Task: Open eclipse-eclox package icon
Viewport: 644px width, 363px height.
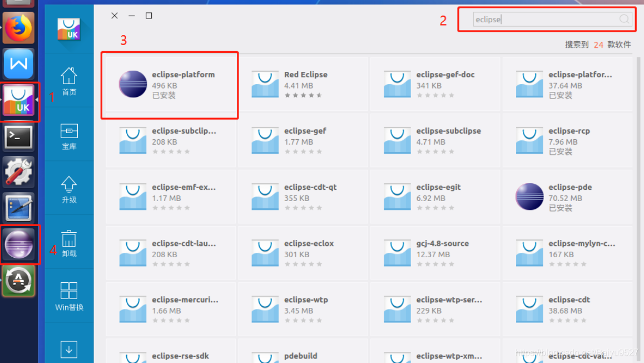Action: coord(265,253)
